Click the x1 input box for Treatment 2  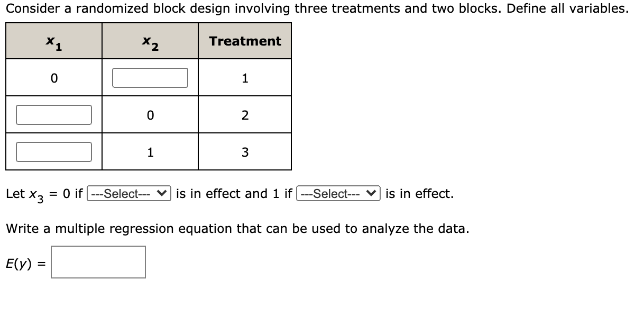click(53, 114)
